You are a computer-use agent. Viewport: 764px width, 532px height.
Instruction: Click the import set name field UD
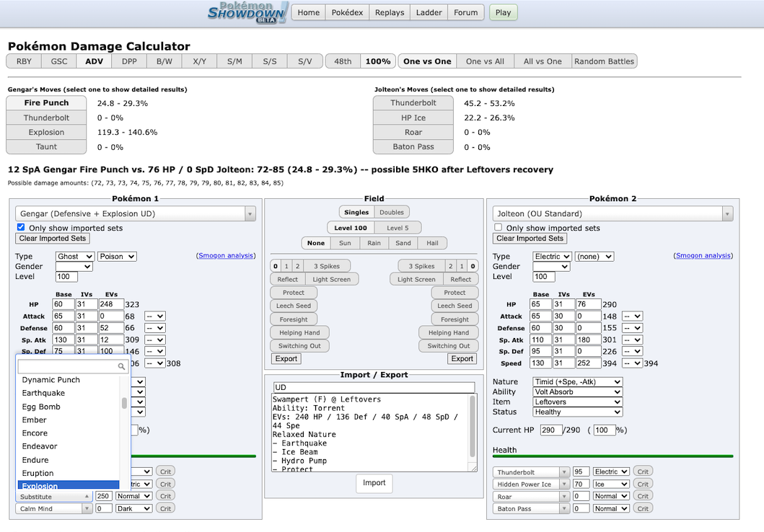pyautogui.click(x=374, y=387)
